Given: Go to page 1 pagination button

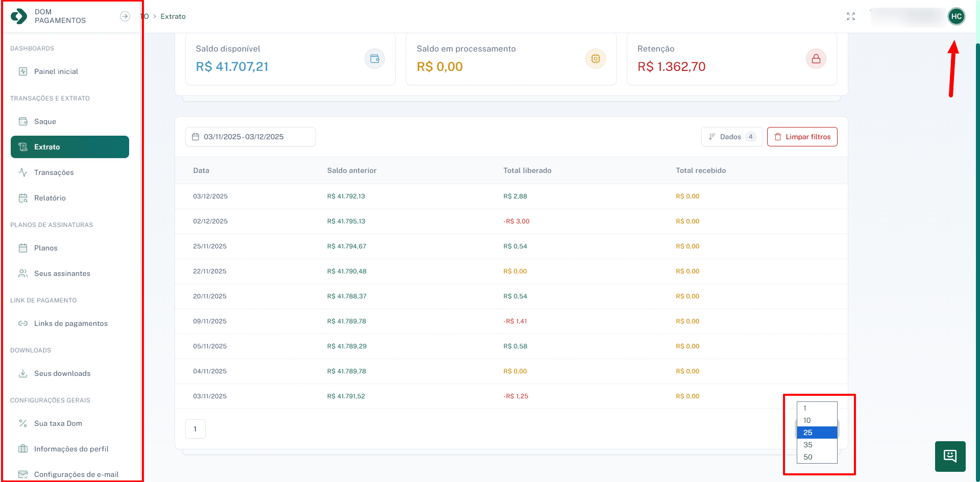Looking at the screenshot, I should click(195, 429).
